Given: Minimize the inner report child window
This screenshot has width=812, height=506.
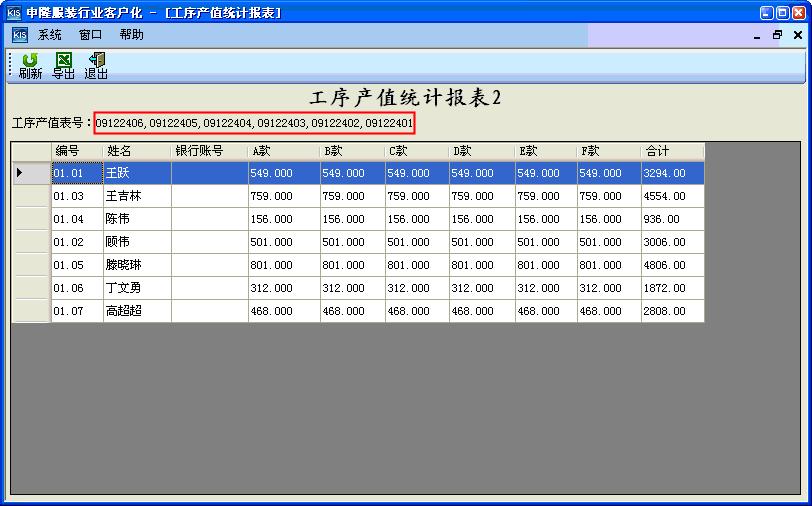Looking at the screenshot, I should pos(757,35).
